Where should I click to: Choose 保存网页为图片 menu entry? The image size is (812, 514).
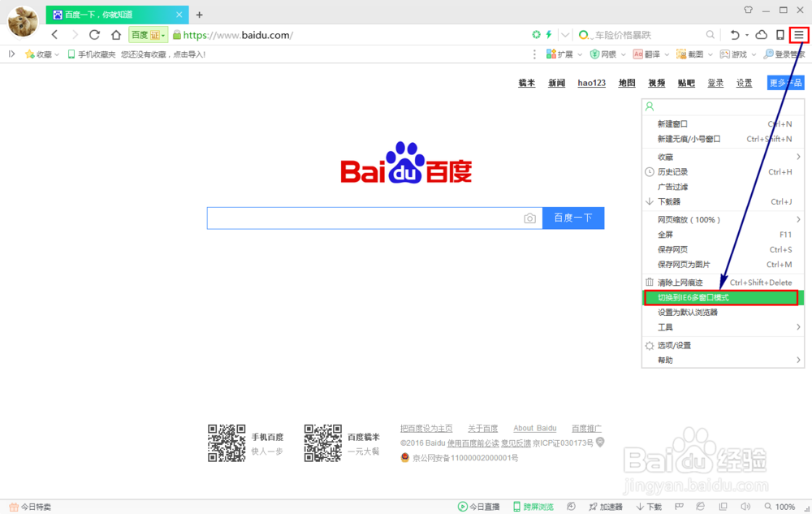723,265
